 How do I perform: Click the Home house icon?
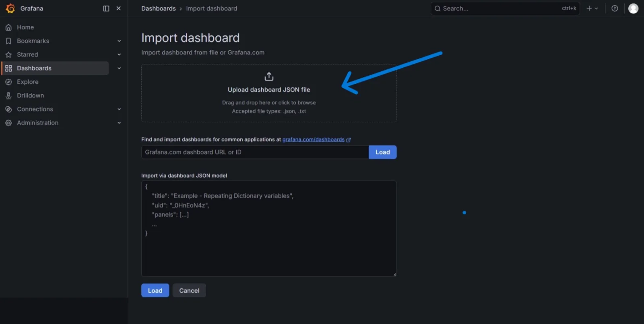point(8,27)
